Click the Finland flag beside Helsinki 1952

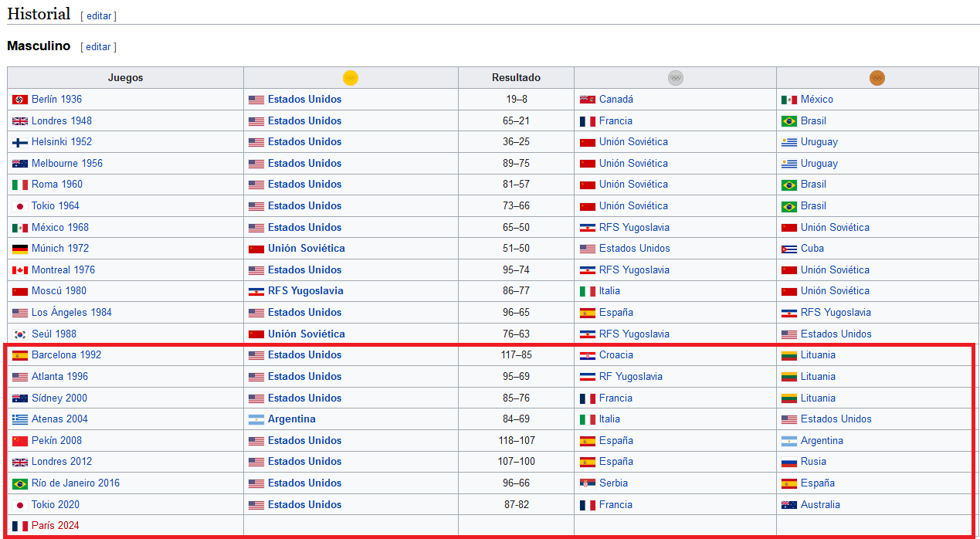20,142
